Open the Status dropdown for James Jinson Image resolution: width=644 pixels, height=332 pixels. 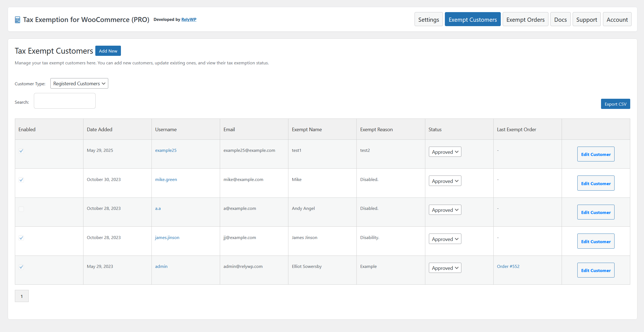(445, 239)
